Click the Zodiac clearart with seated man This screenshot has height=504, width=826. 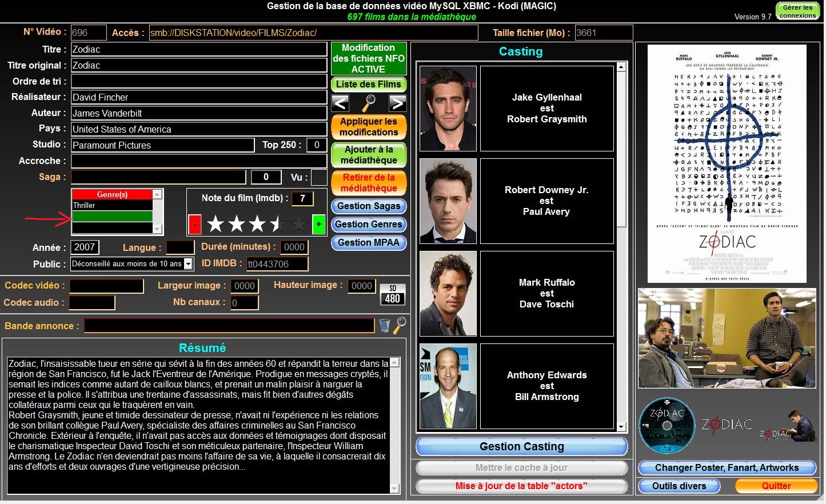788,426
